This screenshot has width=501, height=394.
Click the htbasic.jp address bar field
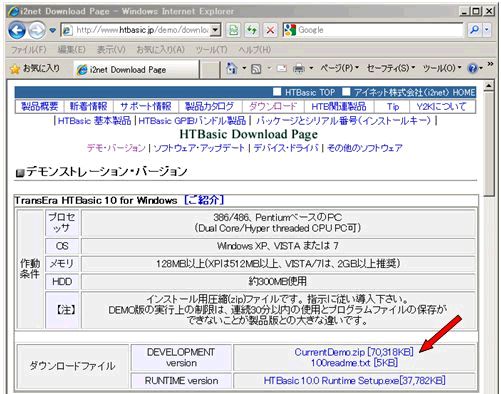click(141, 30)
